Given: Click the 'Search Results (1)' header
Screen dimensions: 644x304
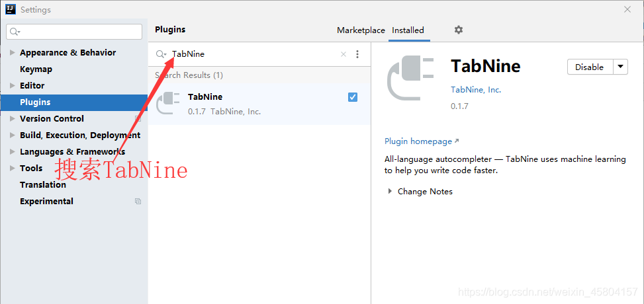Looking at the screenshot, I should [x=189, y=75].
